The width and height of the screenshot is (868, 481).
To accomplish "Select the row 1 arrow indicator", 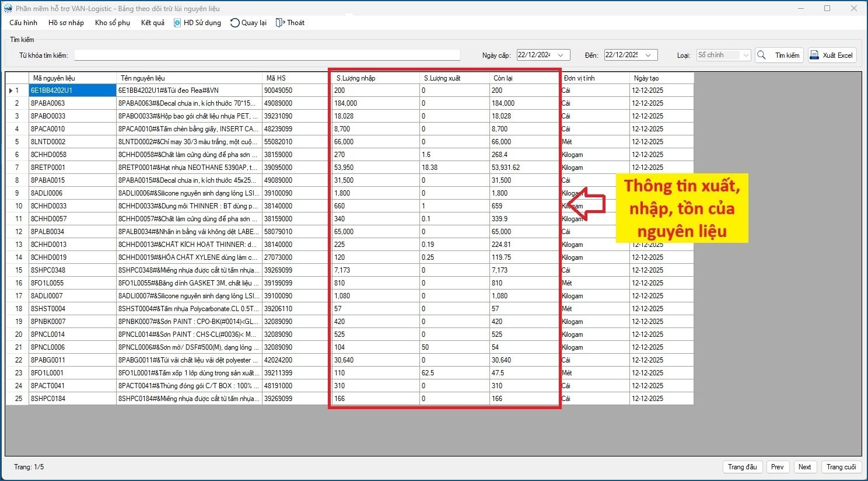I will pyautogui.click(x=11, y=90).
